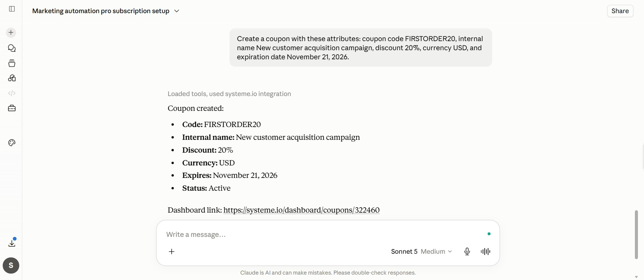Expand the conversation title dropdown chevron
Viewport: 644px width, 280px height.
coord(177,11)
